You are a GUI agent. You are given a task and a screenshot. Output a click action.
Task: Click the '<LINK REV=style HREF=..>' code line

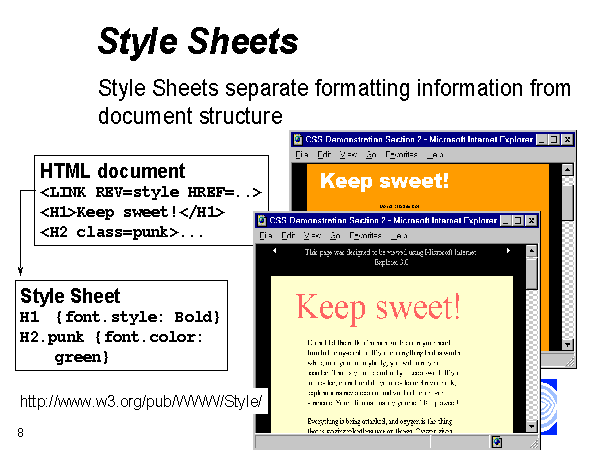click(x=151, y=192)
